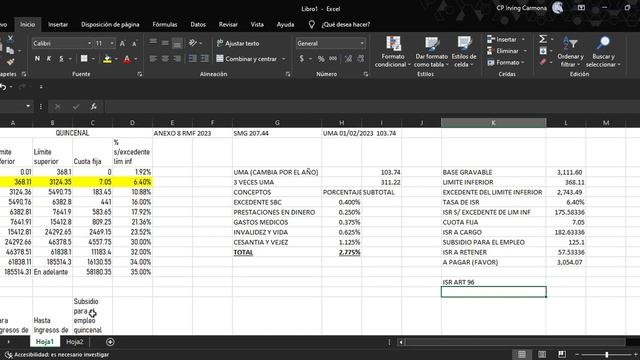The image size is (640, 360).
Task: Align cell text right
Action: (x=177, y=59)
